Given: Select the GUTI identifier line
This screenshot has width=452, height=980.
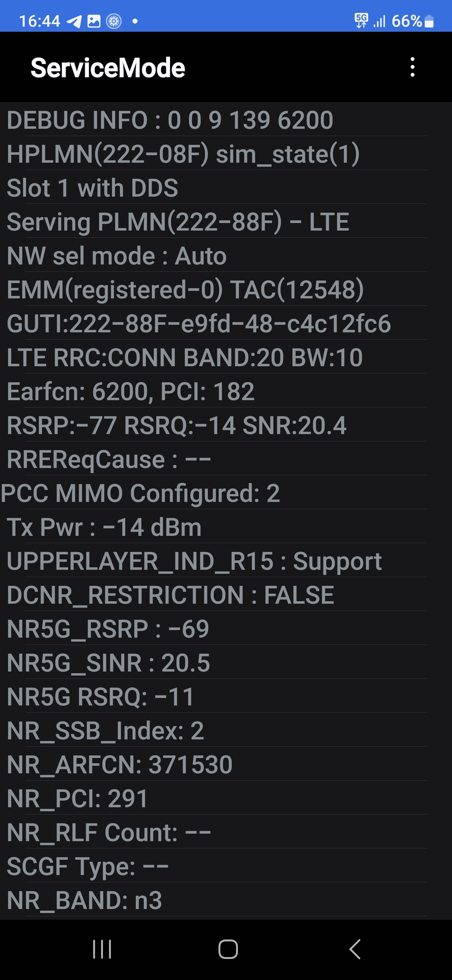Looking at the screenshot, I should coord(226,324).
